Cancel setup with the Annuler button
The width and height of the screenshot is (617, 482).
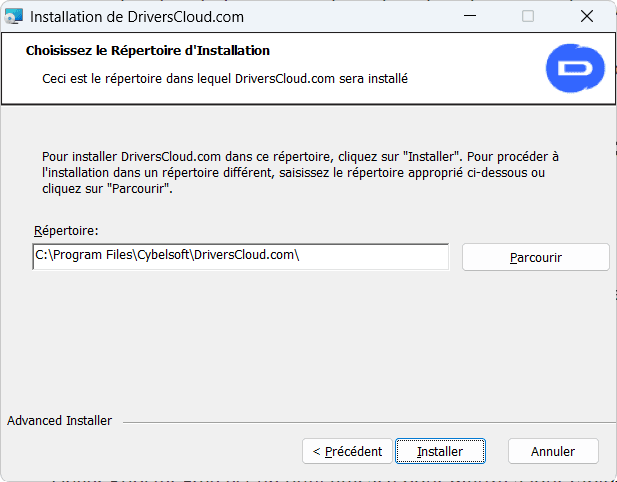click(x=553, y=451)
